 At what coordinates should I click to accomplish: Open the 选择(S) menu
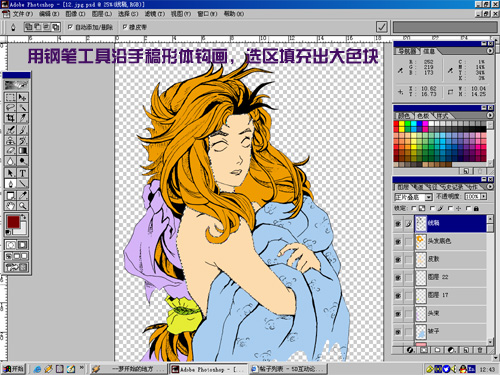point(128,14)
